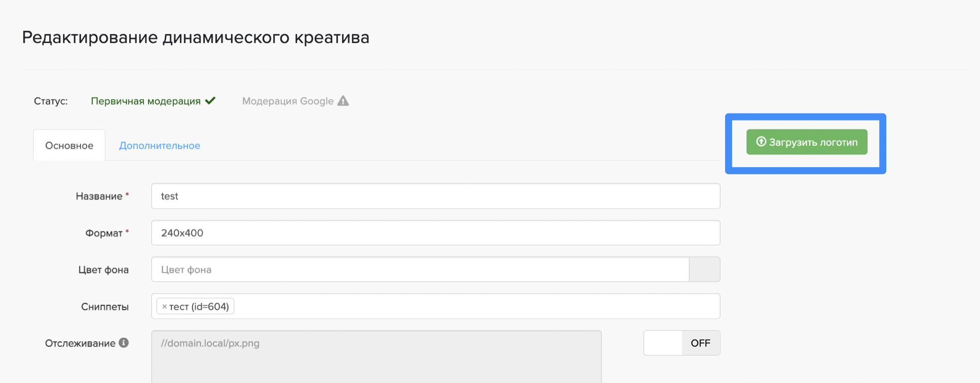Open the Сниппеты multi-select field

tap(476, 307)
